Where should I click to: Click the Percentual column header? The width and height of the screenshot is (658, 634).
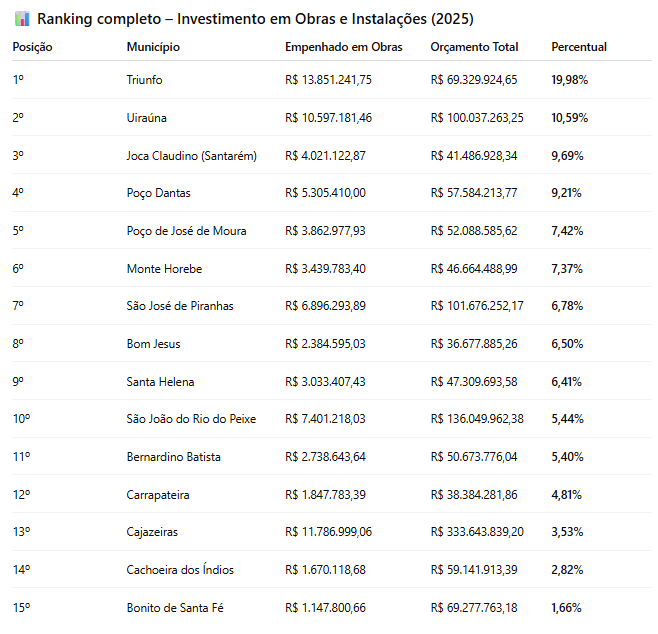(579, 47)
